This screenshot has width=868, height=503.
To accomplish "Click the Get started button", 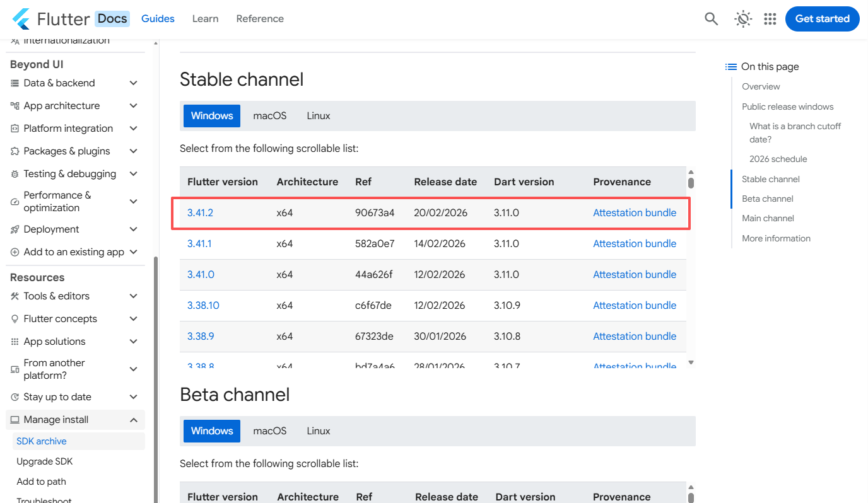I will pos(823,19).
